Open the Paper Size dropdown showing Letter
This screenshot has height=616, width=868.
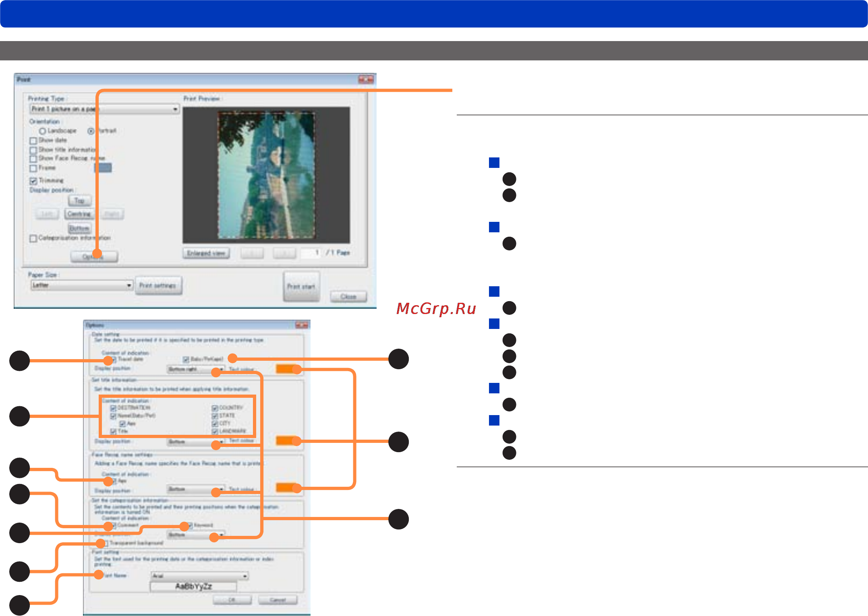coord(82,285)
